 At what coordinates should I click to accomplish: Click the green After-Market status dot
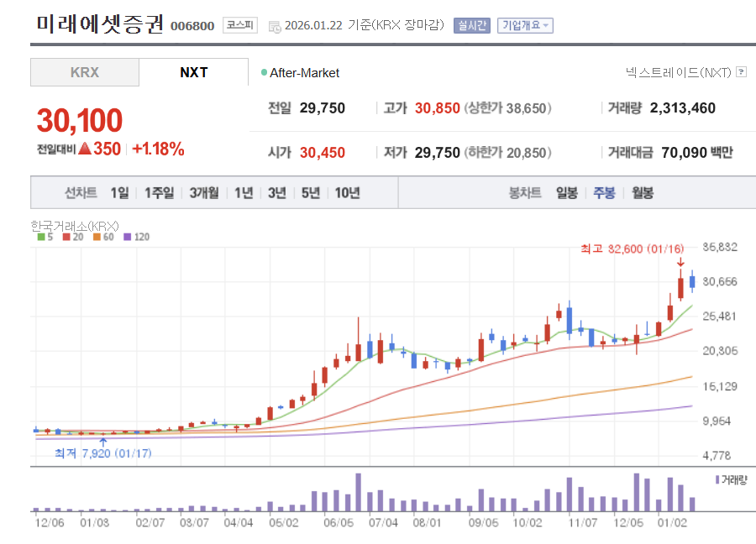click(x=264, y=72)
